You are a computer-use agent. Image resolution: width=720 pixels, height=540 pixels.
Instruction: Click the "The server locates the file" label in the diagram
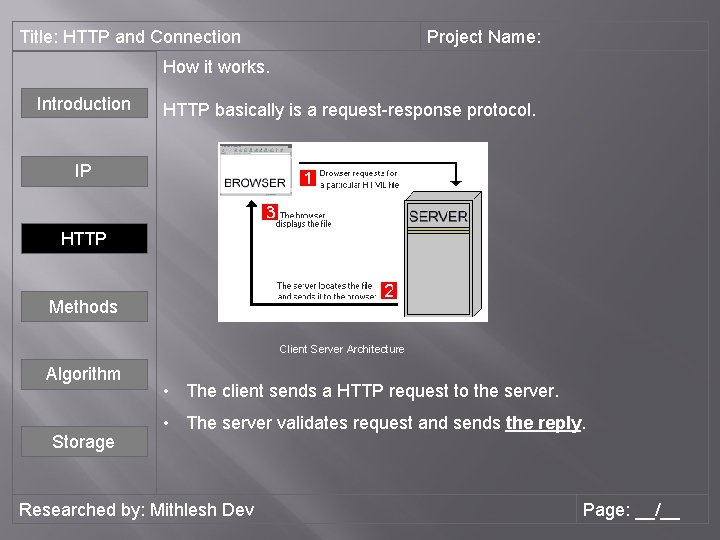326,291
